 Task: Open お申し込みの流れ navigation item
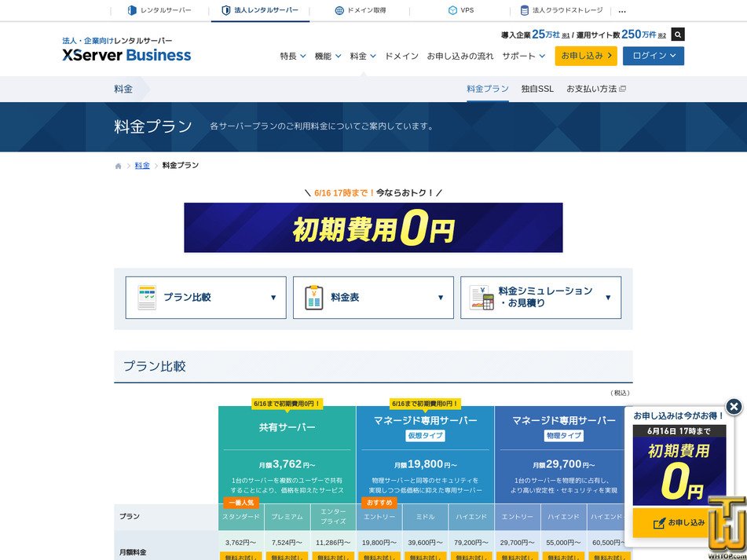[460, 57]
